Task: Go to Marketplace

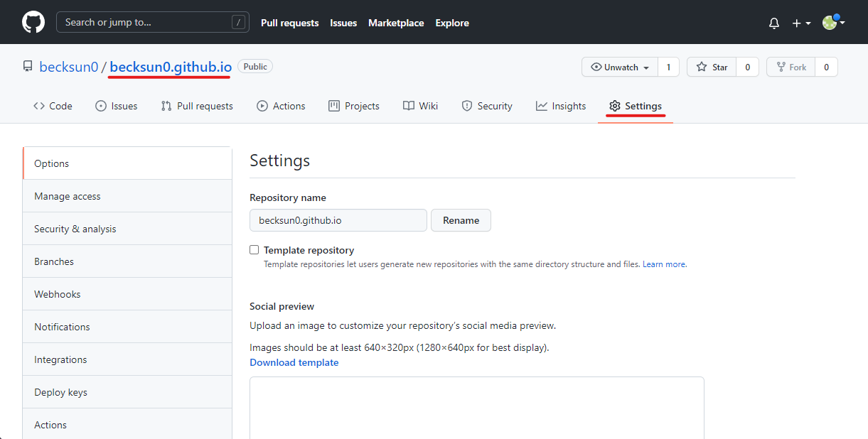Action: [x=396, y=23]
